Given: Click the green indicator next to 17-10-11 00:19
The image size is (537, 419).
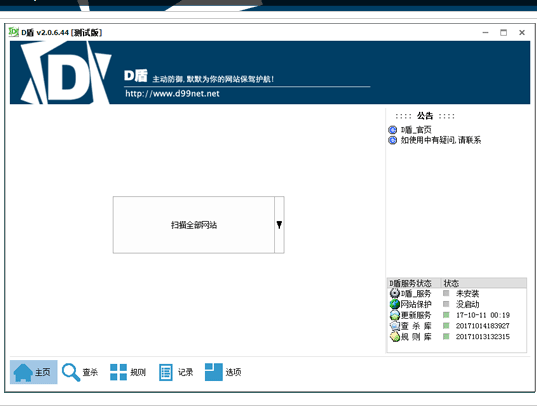Looking at the screenshot, I should (x=446, y=315).
